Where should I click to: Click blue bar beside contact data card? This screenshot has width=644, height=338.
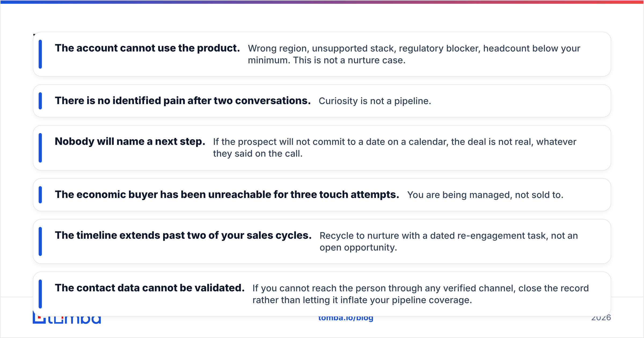pos(40,294)
